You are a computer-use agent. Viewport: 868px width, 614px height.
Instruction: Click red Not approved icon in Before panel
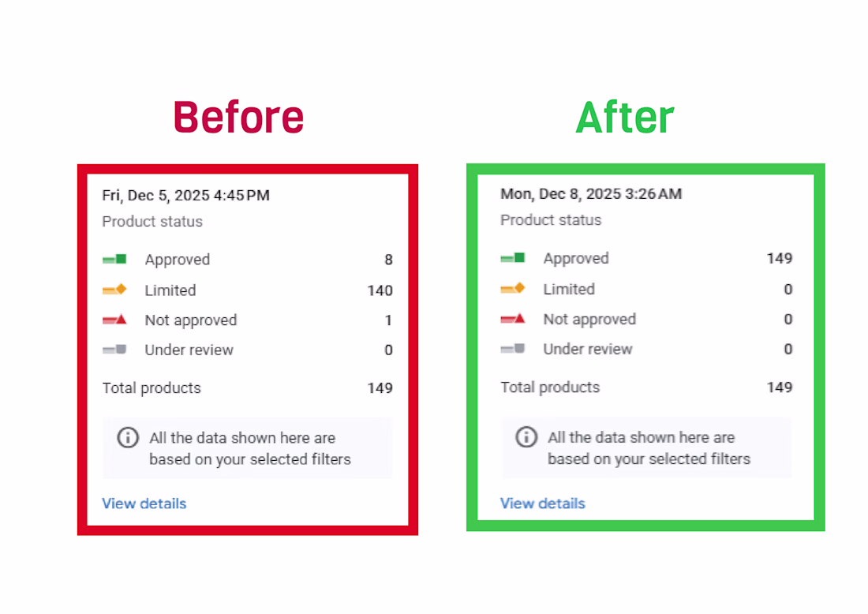[x=114, y=320]
